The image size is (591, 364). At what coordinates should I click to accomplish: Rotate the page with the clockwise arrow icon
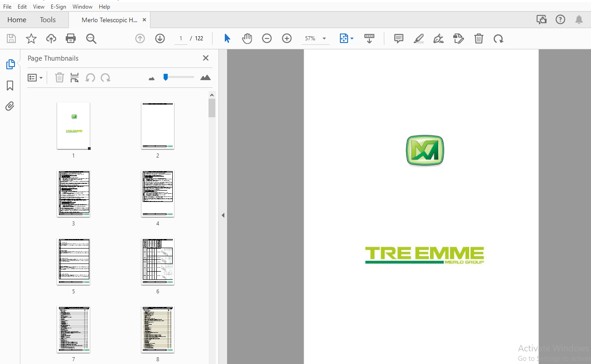pos(499,38)
